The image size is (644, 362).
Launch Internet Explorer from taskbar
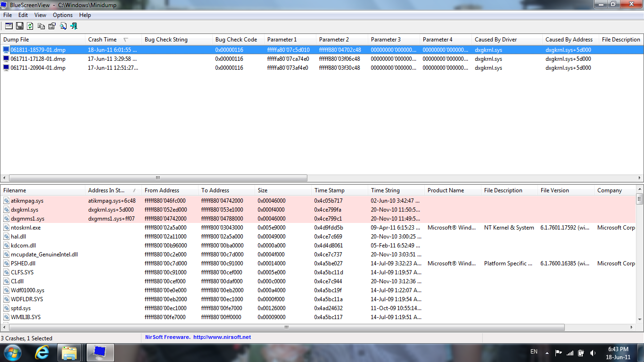[42, 353]
